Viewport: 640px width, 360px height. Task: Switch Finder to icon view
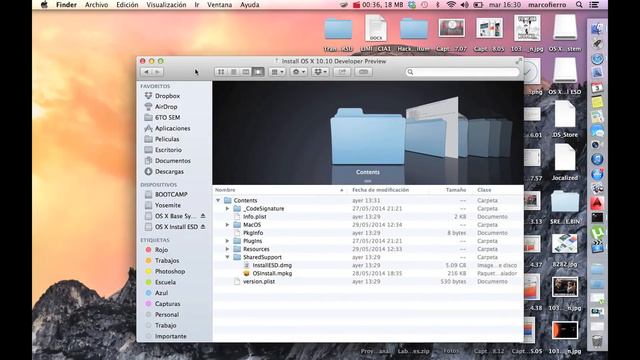221,72
